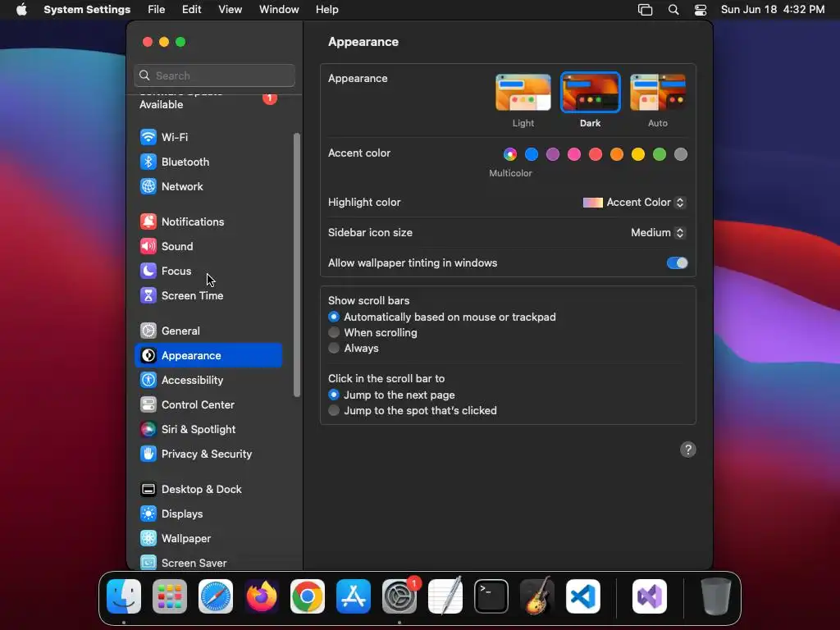Click the help question mark button
This screenshot has width=840, height=630.
pyautogui.click(x=688, y=450)
